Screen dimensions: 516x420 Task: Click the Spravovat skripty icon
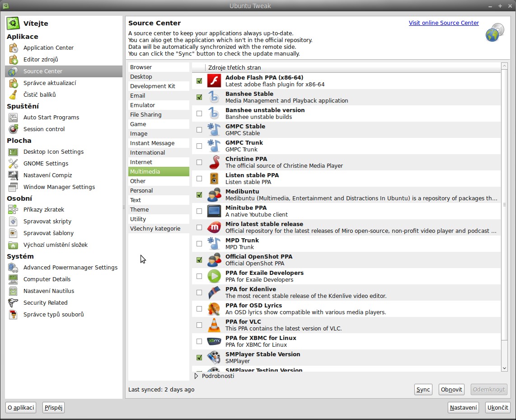pos(14,222)
